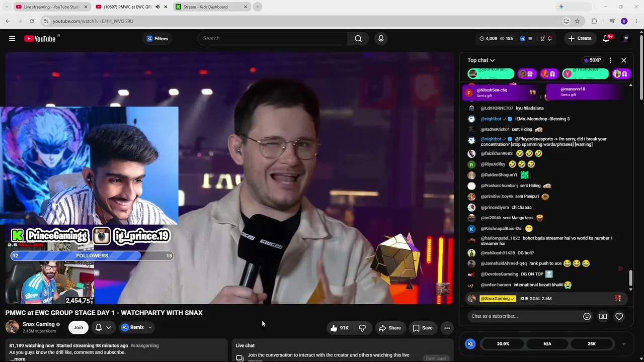Click the @manavvv18 gift banner
The width and height of the screenshot is (644, 362).
[x=584, y=92]
